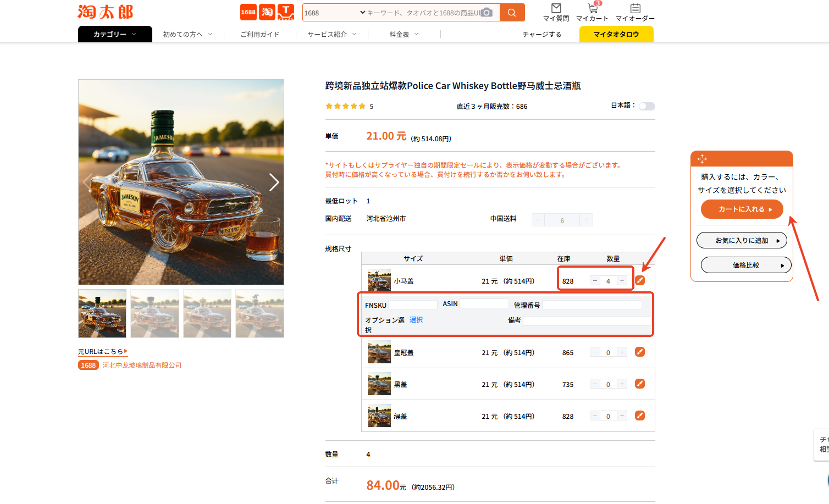Click the 84.00元 total price
Screen dimensions: 829x504
(x=386, y=485)
